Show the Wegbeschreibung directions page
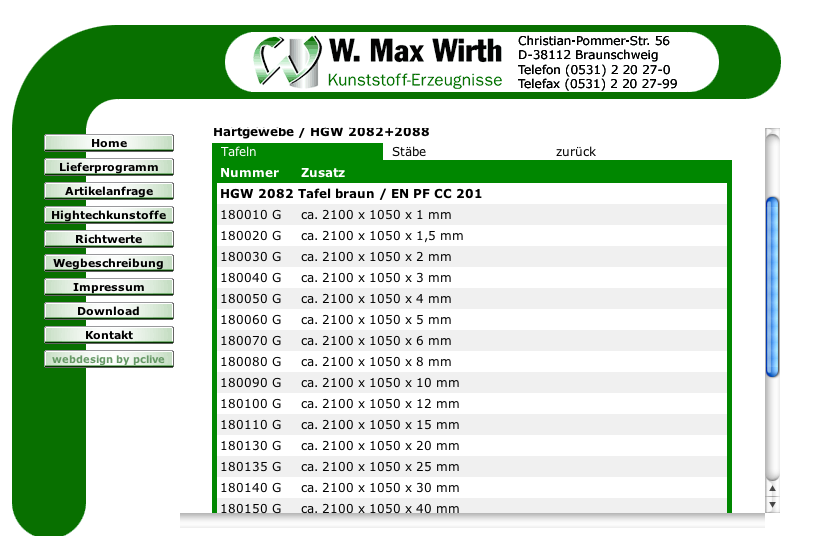This screenshot has width=814, height=536. tap(109, 263)
